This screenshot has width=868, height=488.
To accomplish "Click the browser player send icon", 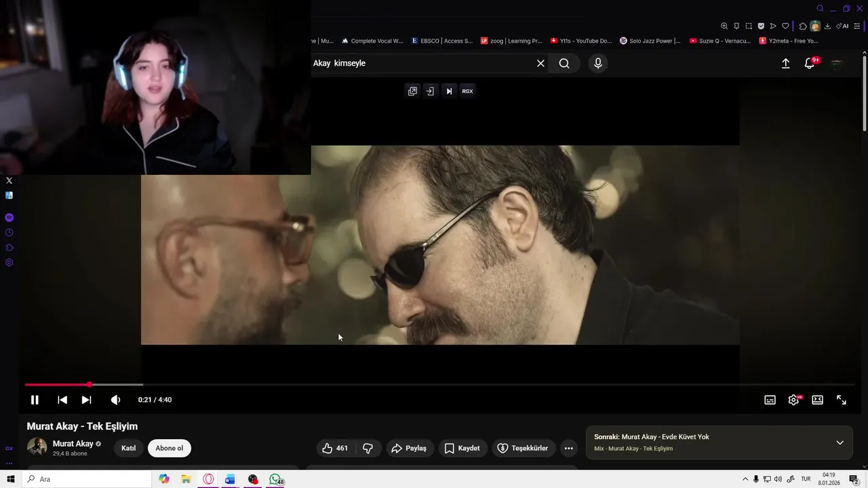I will click(773, 26).
